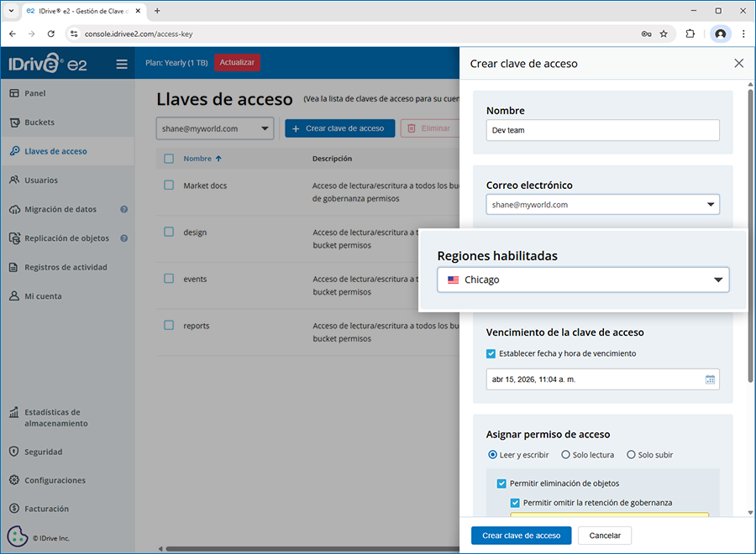The height and width of the screenshot is (554, 756).
Task: Open the browser extensions puzzle icon
Action: pyautogui.click(x=690, y=34)
